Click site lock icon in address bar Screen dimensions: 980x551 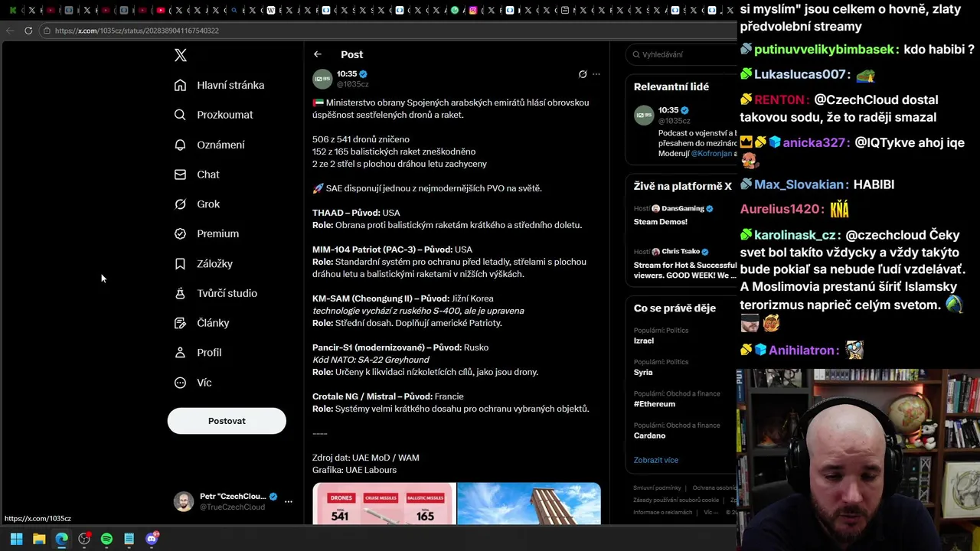point(47,31)
